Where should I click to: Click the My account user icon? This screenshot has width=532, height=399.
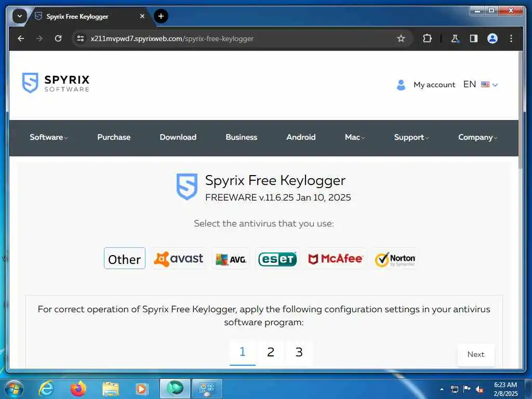(401, 85)
